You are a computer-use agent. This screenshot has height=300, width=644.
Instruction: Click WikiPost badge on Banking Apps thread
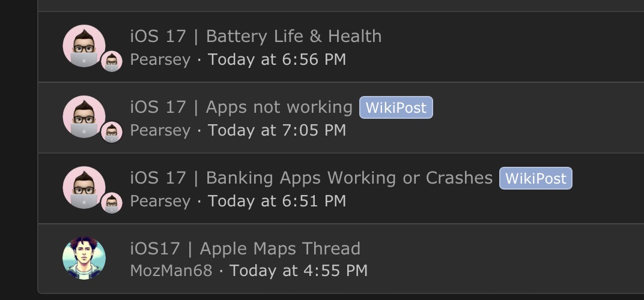536,179
